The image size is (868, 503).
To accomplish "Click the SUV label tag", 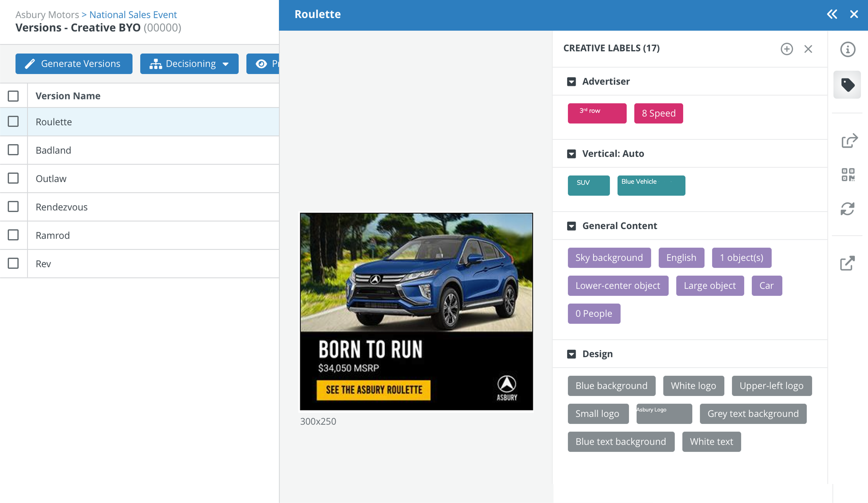I will coord(589,186).
